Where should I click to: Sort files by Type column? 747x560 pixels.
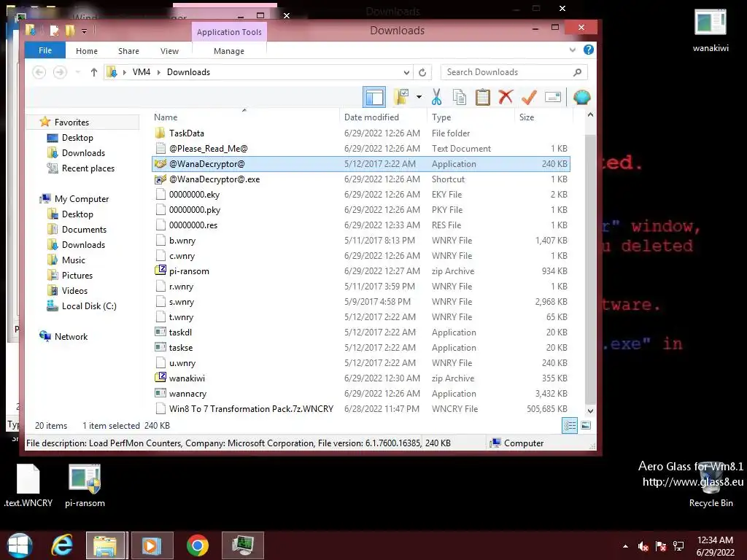pyautogui.click(x=441, y=117)
